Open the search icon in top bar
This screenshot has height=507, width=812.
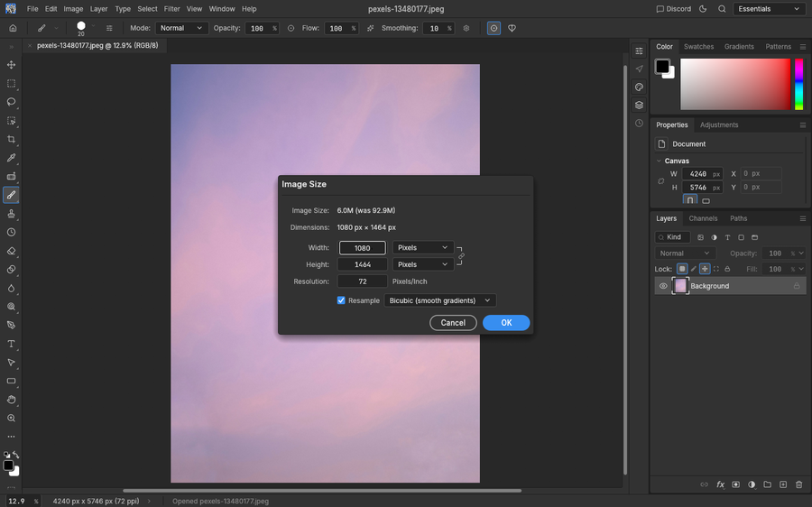click(x=722, y=9)
